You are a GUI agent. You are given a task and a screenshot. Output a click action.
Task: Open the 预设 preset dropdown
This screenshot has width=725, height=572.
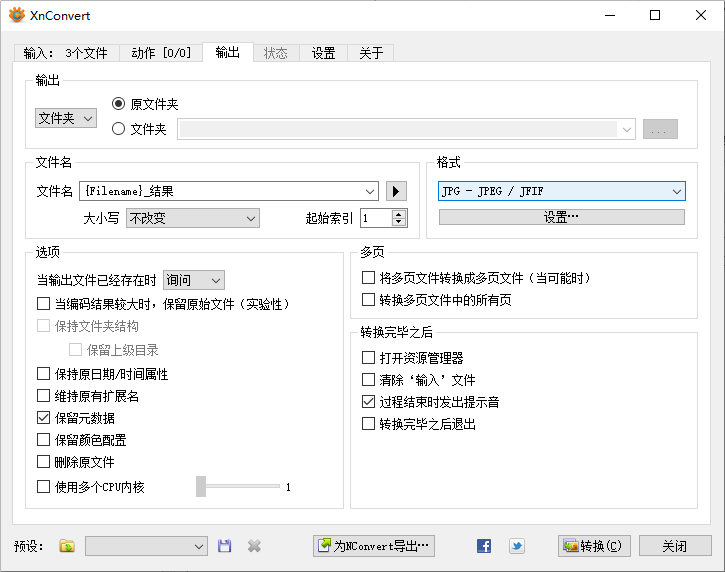[x=146, y=546]
